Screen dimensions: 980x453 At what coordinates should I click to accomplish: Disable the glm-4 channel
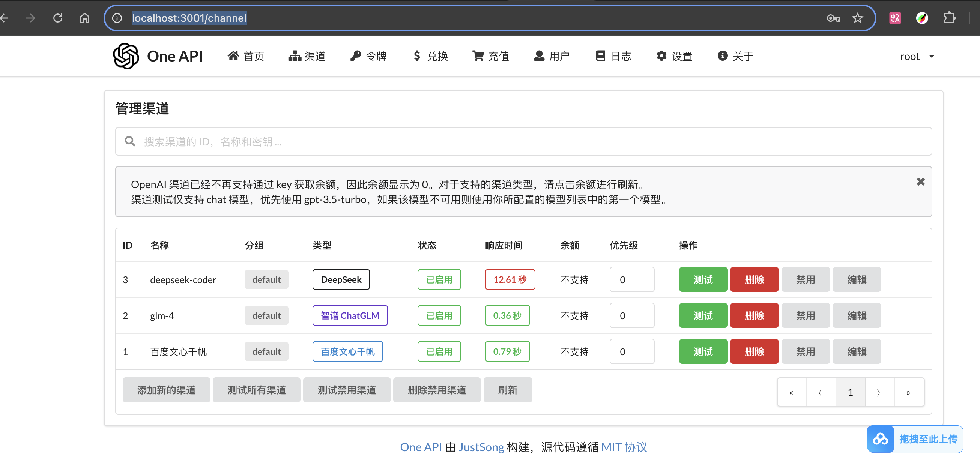tap(805, 315)
